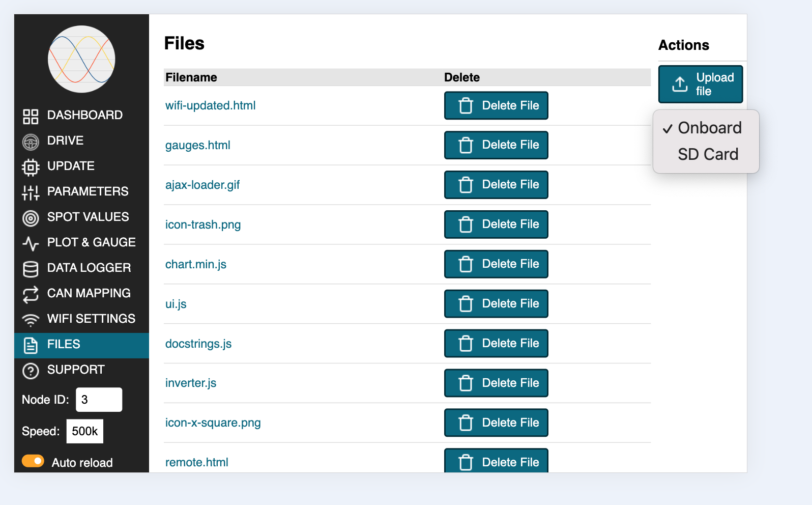Open the wifi-updated.html file link
Viewport: 812px width, 505px height.
(x=210, y=105)
